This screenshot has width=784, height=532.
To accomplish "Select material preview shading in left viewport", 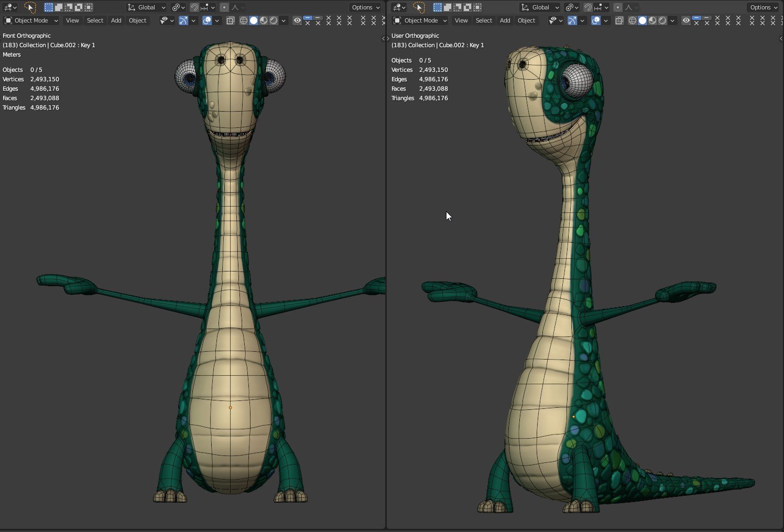I will 264,20.
